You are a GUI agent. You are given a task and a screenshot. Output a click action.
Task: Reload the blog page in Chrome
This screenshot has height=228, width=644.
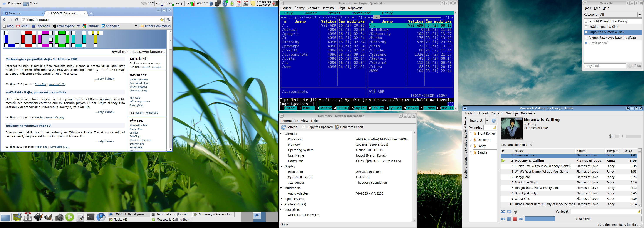pos(17,20)
